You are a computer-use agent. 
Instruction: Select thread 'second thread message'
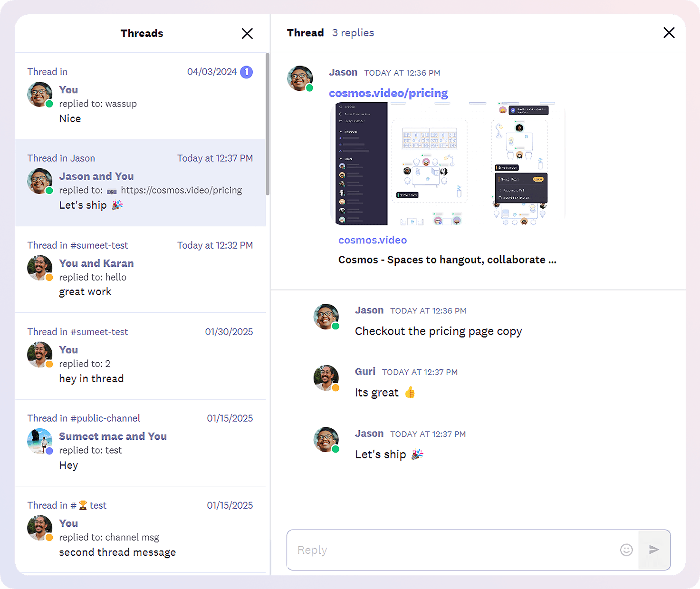(x=140, y=530)
